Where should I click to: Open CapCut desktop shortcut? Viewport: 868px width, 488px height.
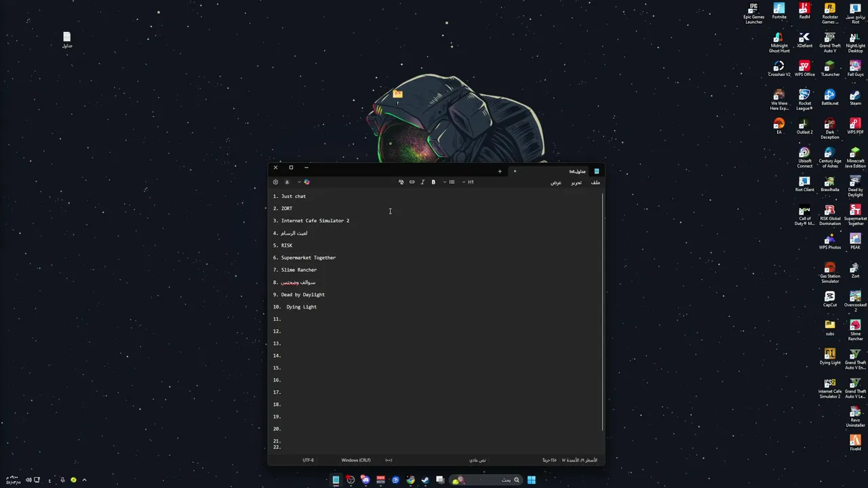click(830, 299)
